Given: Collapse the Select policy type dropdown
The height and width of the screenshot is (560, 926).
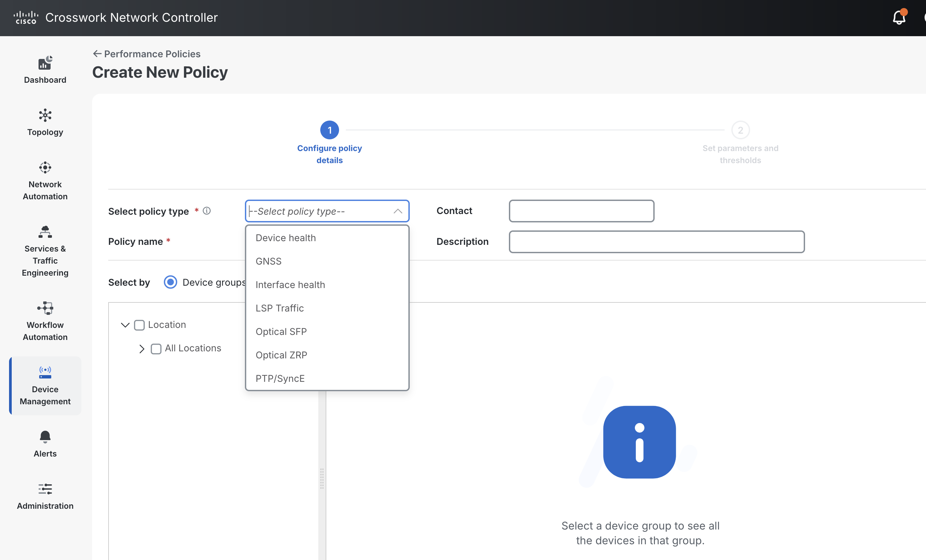Looking at the screenshot, I should tap(398, 211).
